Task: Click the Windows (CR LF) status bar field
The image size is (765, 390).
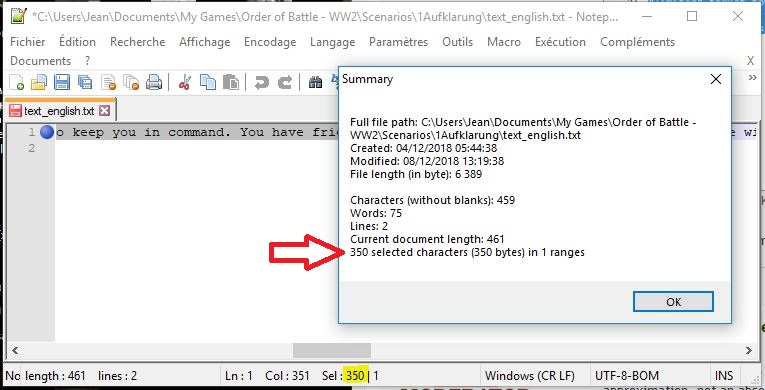Action: click(x=529, y=376)
